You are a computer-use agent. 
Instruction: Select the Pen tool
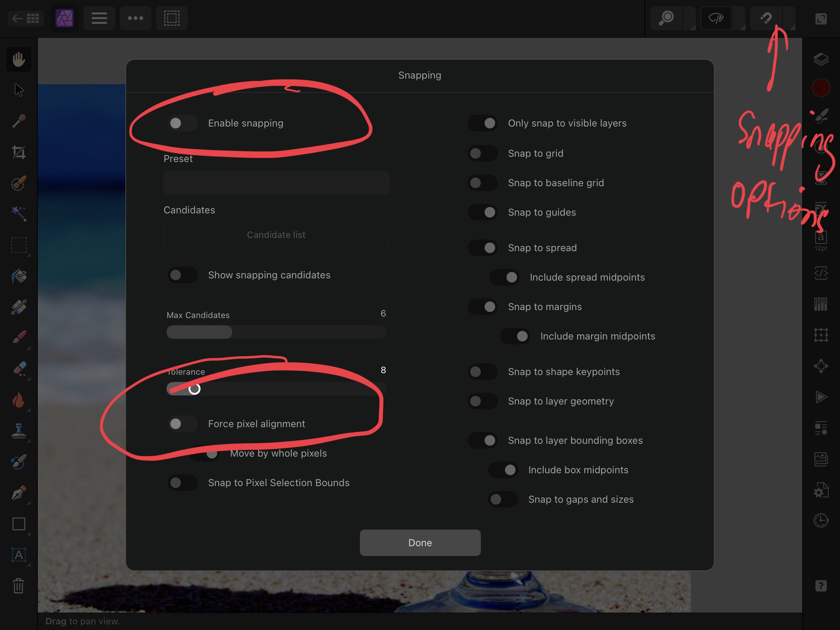point(19,493)
